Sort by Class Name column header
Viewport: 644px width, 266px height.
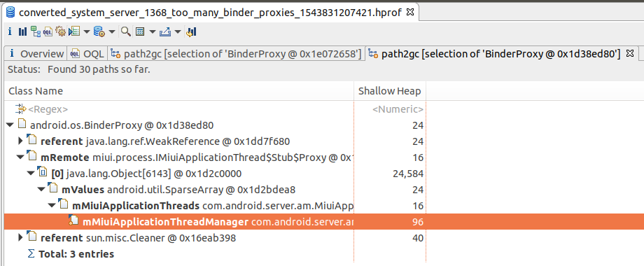pos(178,91)
